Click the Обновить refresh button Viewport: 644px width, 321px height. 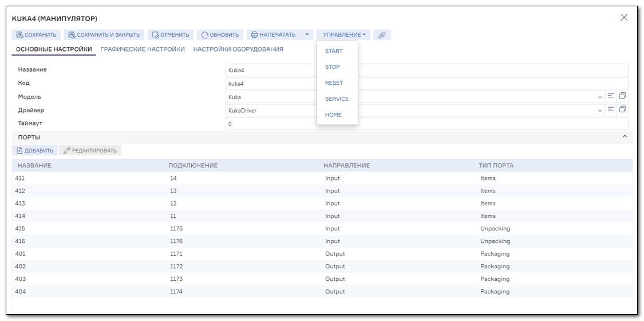pyautogui.click(x=220, y=35)
